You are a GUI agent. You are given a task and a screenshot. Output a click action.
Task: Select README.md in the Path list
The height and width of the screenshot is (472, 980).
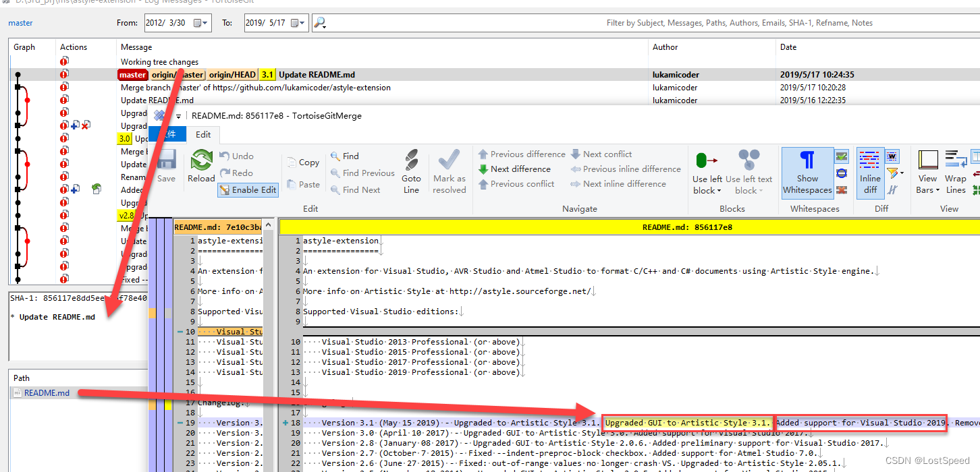pyautogui.click(x=47, y=393)
